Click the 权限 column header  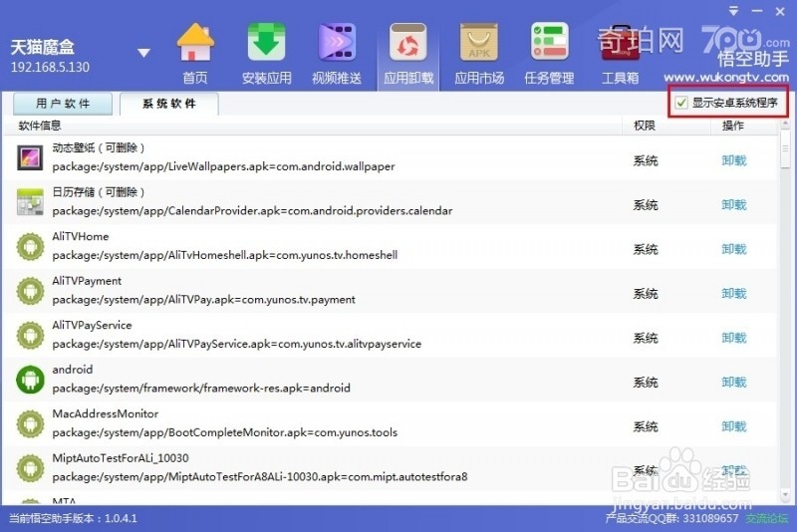pyautogui.click(x=645, y=126)
